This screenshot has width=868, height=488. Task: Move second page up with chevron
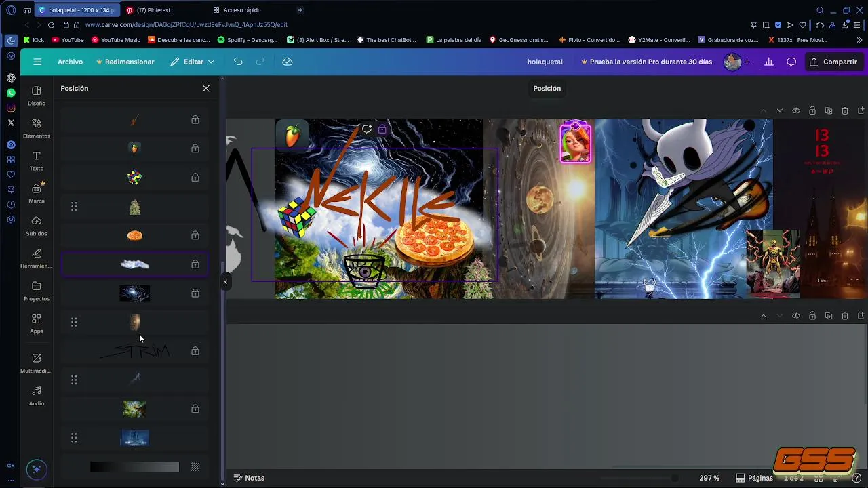pos(764,316)
